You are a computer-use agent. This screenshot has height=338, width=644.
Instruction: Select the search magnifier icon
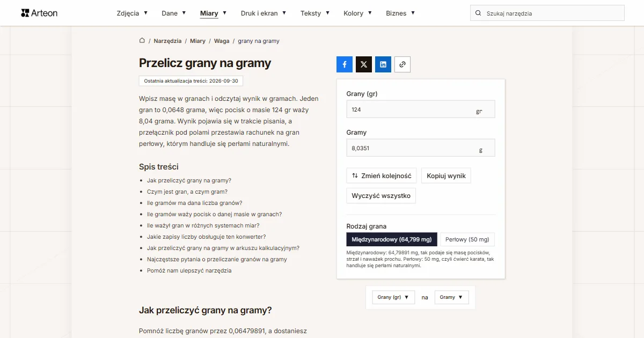click(478, 13)
